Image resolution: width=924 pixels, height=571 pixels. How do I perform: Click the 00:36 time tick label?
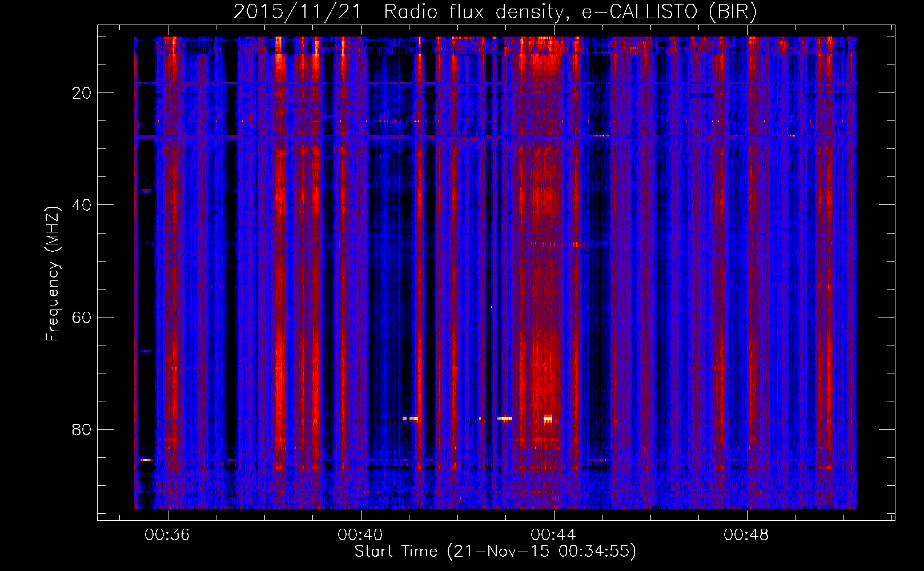click(167, 534)
